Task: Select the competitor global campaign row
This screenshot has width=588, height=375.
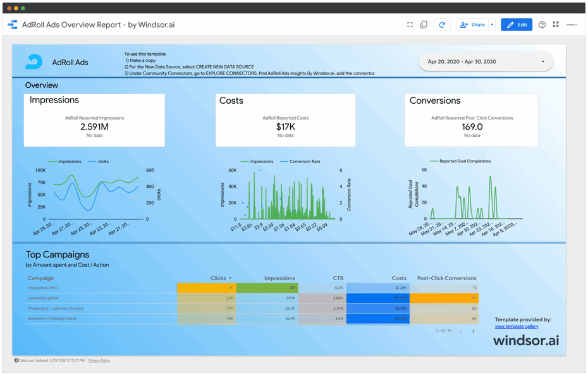Action: 251,298
